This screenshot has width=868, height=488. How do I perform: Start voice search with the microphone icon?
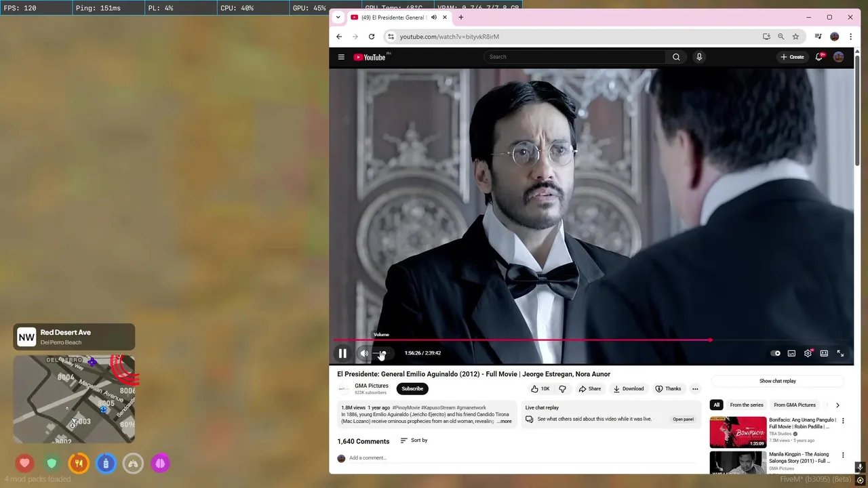pyautogui.click(x=699, y=57)
